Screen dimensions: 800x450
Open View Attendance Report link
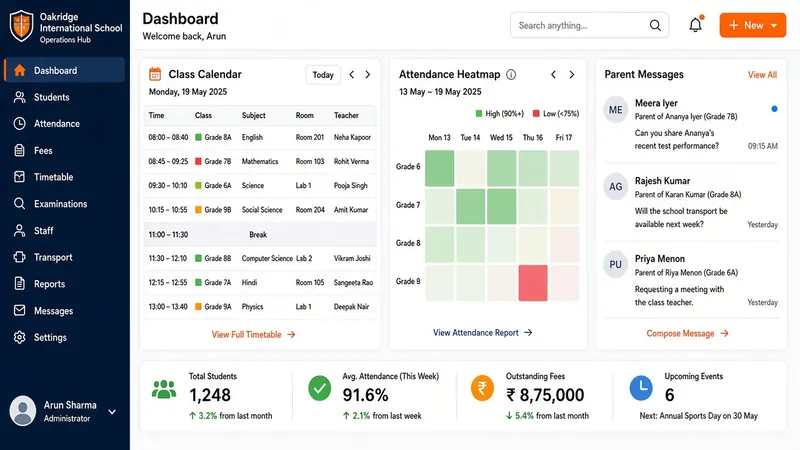[x=483, y=333]
